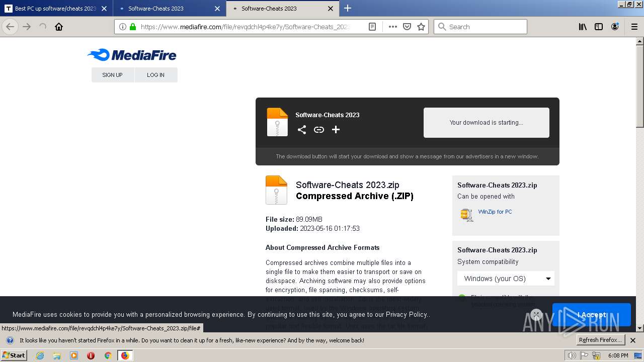Open page actions three-dot menu
Screen dimensions: 644x362
click(x=393, y=27)
